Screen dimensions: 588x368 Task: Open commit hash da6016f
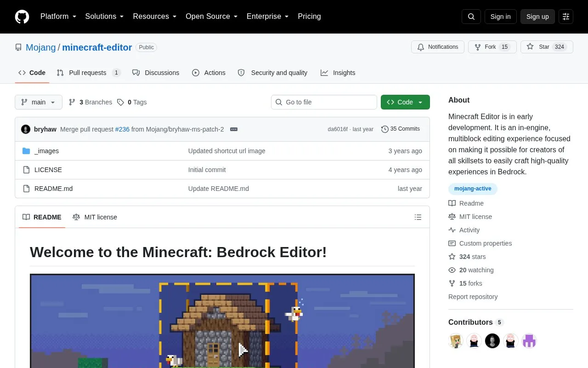[338, 129]
